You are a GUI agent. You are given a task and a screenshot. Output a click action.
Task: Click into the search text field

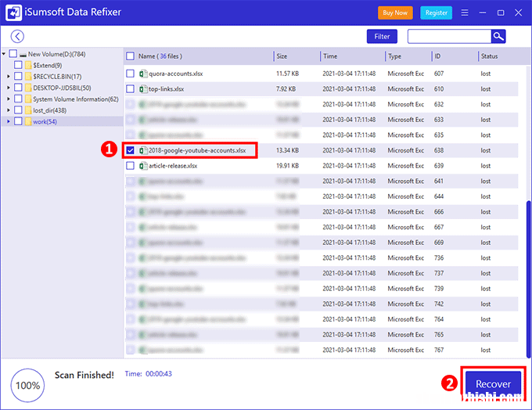448,36
